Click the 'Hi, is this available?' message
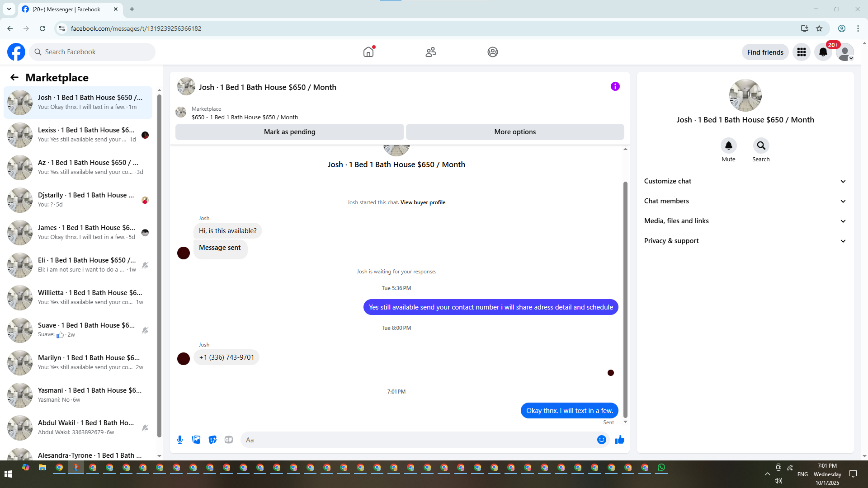The width and height of the screenshot is (868, 488). pyautogui.click(x=228, y=231)
